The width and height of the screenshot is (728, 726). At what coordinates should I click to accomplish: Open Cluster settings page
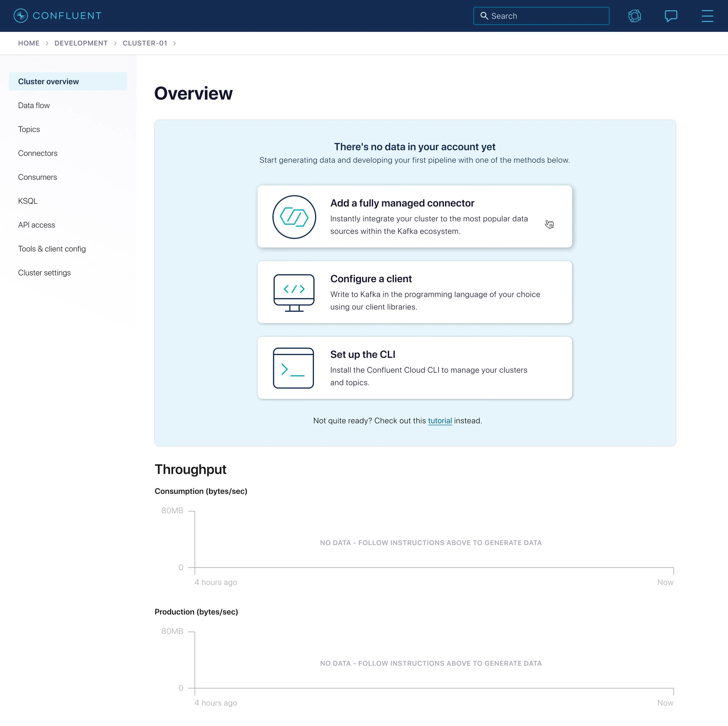[45, 272]
